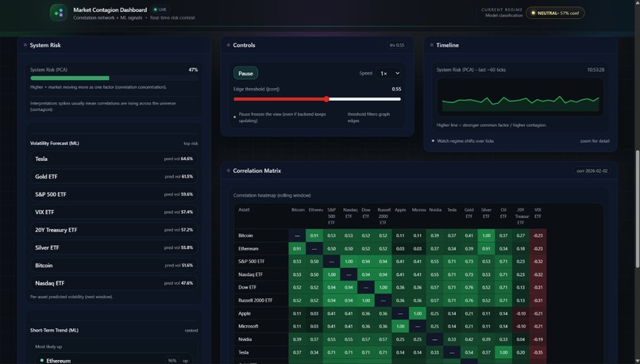
Task: Click the thr 0.55 badge in Controls
Action: tap(397, 45)
